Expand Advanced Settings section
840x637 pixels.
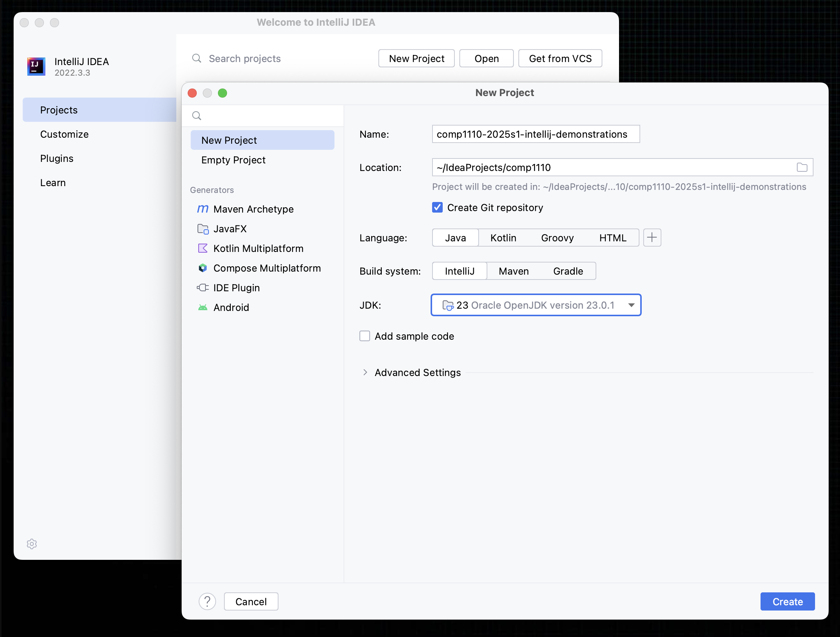click(365, 373)
